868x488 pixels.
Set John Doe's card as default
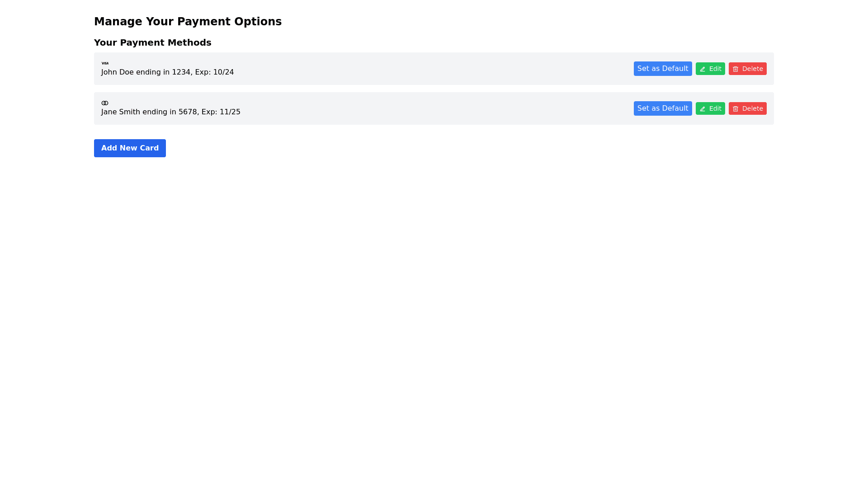pos(662,69)
